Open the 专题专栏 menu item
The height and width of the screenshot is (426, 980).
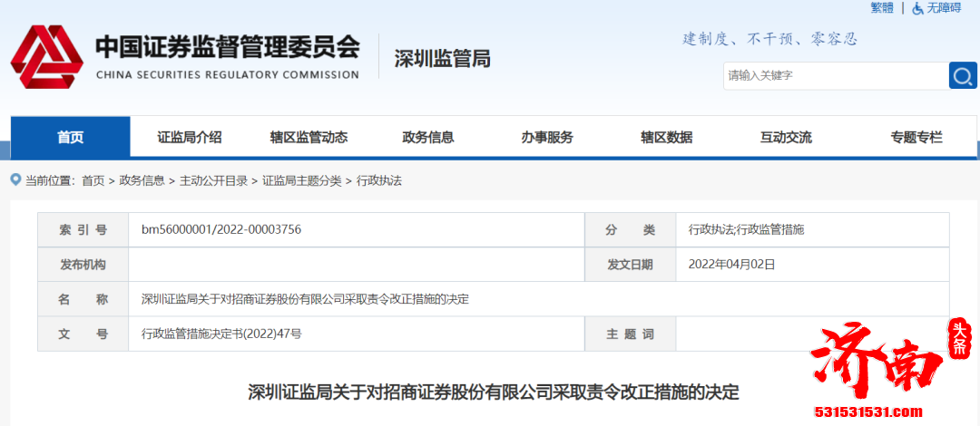pyautogui.click(x=916, y=138)
